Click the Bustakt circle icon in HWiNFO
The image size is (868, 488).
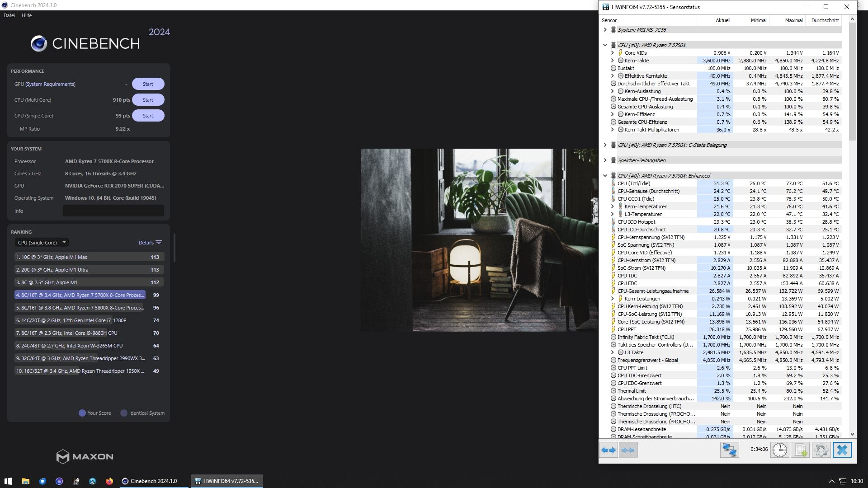(x=613, y=68)
